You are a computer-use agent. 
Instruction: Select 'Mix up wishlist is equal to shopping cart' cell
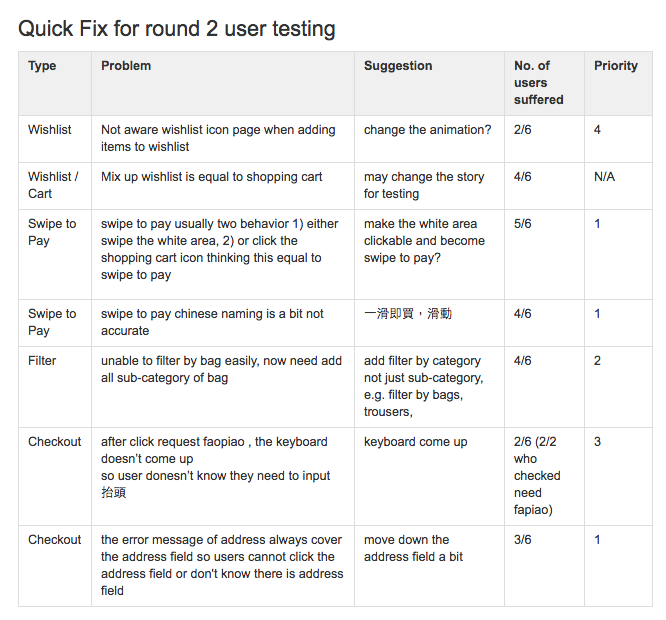[223, 186]
